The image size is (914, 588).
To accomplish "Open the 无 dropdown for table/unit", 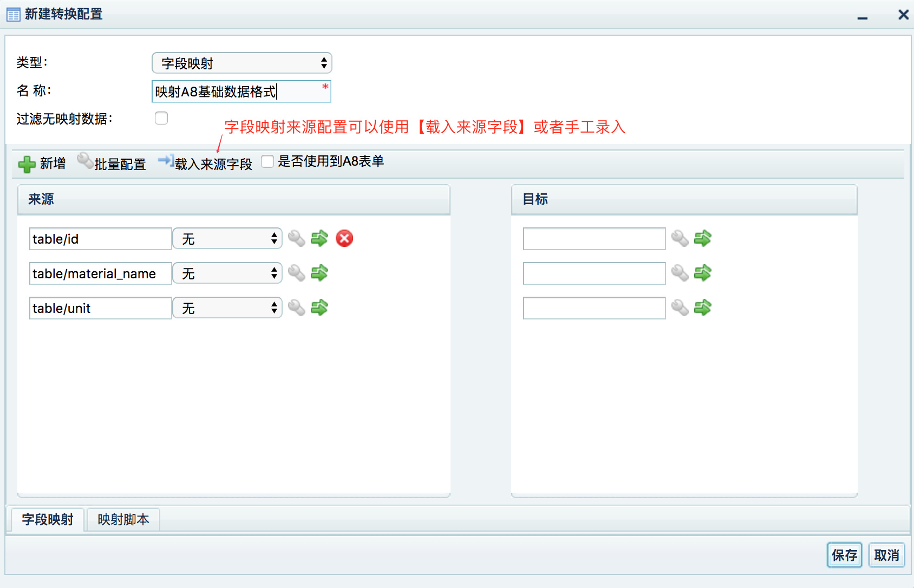I will click(227, 308).
